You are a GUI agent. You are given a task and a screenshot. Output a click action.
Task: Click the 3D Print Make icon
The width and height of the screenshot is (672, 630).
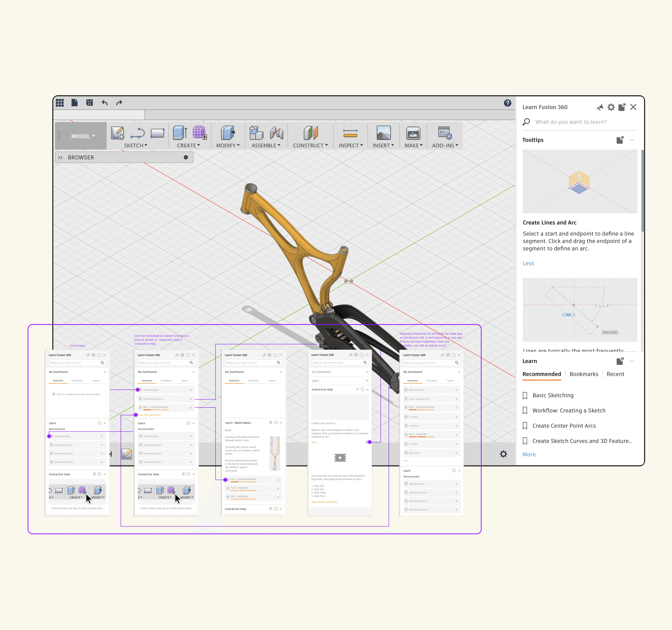click(413, 133)
